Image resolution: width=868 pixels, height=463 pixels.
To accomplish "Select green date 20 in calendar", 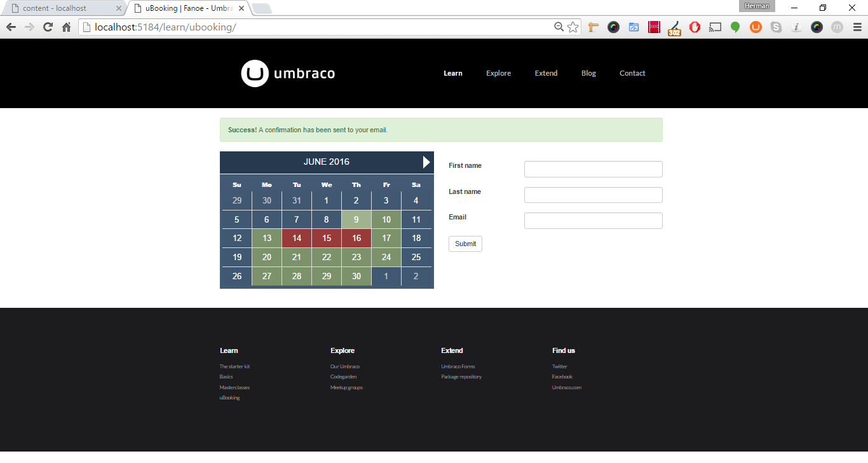I will pos(267,258).
